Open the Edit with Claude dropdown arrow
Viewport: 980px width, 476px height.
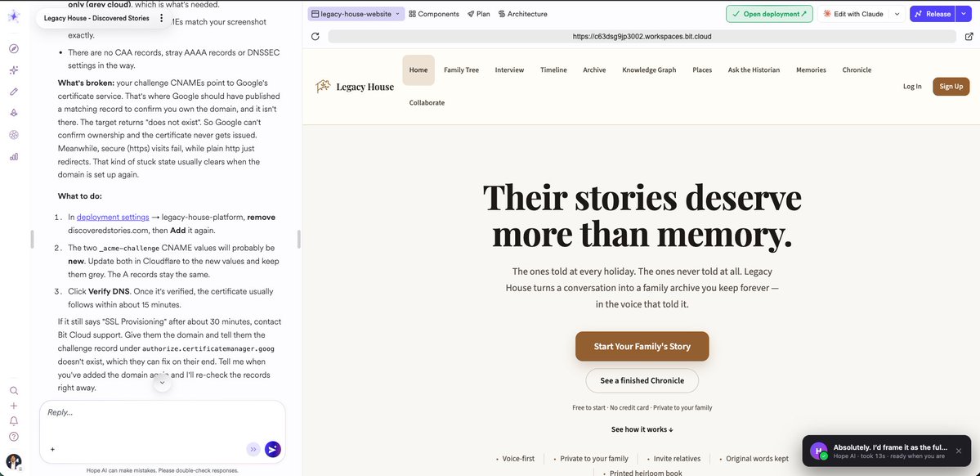pyautogui.click(x=897, y=14)
